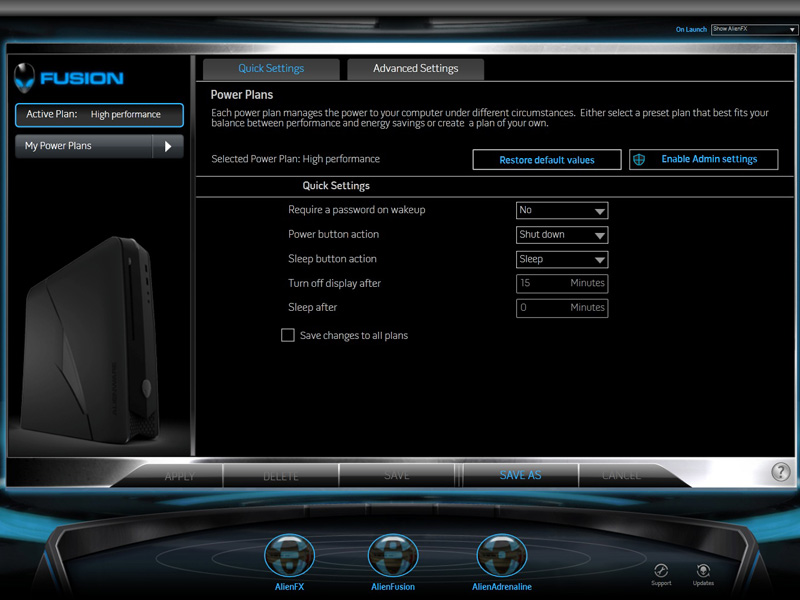
Task: Switch to the Advanced Settings tab
Action: point(415,69)
